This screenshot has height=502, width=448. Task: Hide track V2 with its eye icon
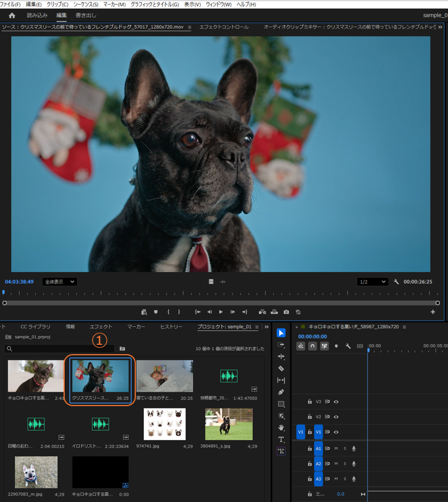coord(336,417)
